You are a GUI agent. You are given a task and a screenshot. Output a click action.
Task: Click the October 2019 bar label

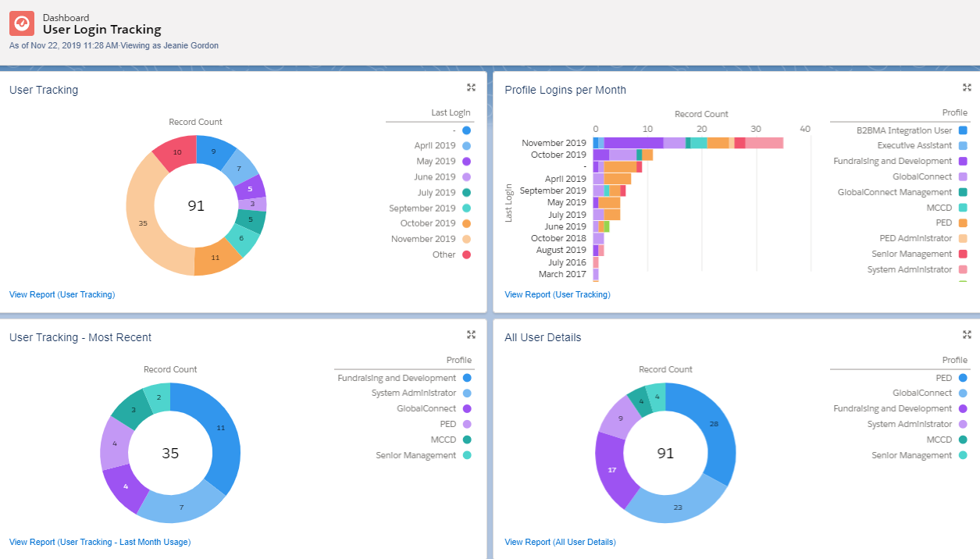point(558,155)
